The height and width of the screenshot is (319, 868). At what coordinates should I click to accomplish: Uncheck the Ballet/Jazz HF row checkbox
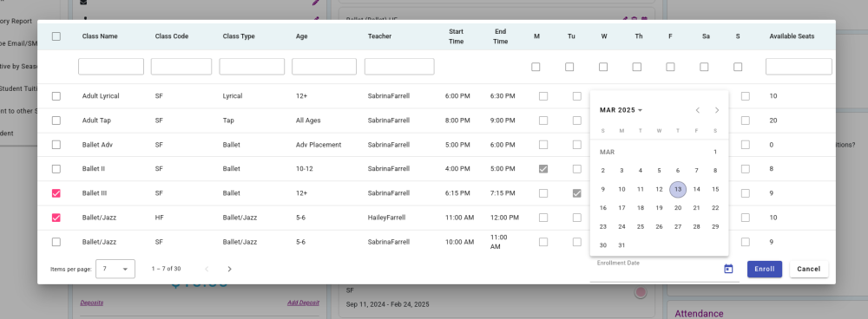tap(56, 218)
